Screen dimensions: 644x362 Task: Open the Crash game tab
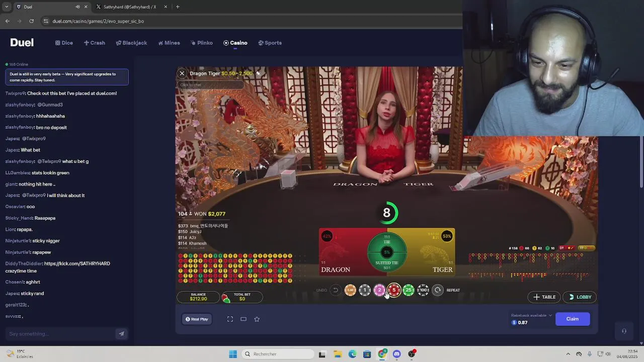point(95,43)
